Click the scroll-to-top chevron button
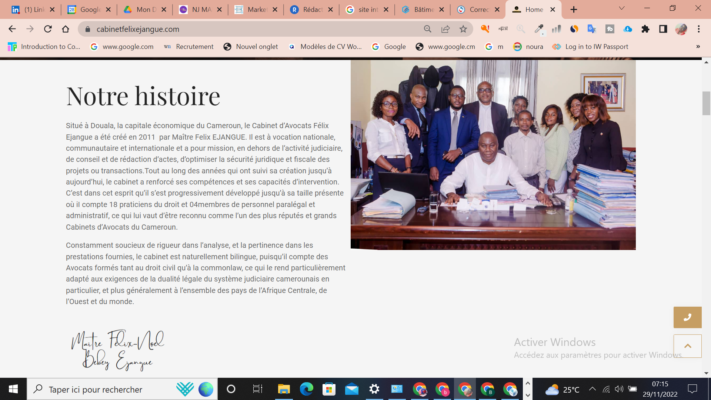This screenshot has width=711, height=400. [x=687, y=346]
